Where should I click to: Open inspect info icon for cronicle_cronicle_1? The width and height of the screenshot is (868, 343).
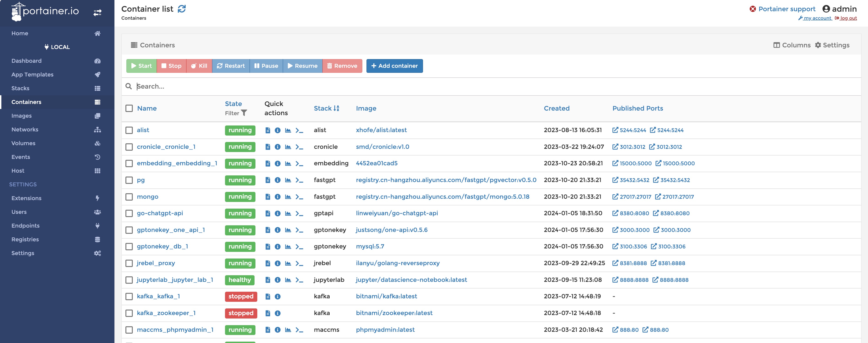(x=277, y=147)
